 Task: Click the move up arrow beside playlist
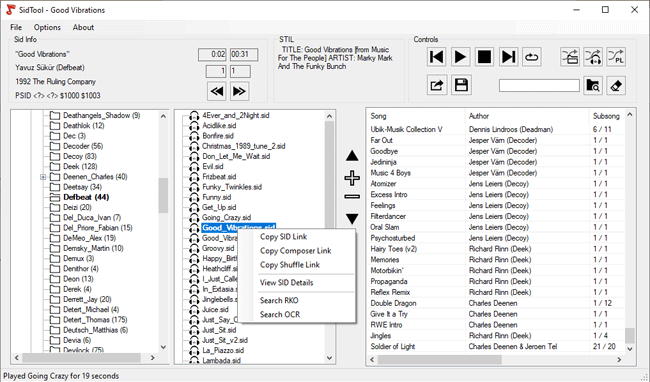coord(352,156)
